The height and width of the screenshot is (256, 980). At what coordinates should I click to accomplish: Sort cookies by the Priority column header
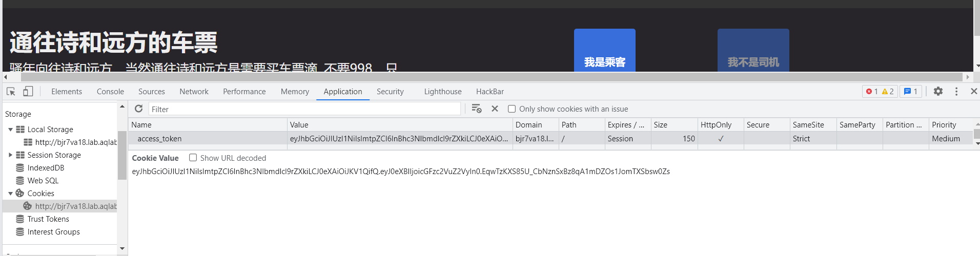[951, 124]
